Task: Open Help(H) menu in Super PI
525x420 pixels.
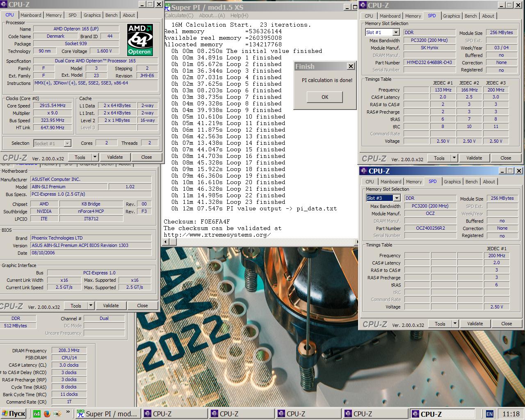Action: [239, 16]
